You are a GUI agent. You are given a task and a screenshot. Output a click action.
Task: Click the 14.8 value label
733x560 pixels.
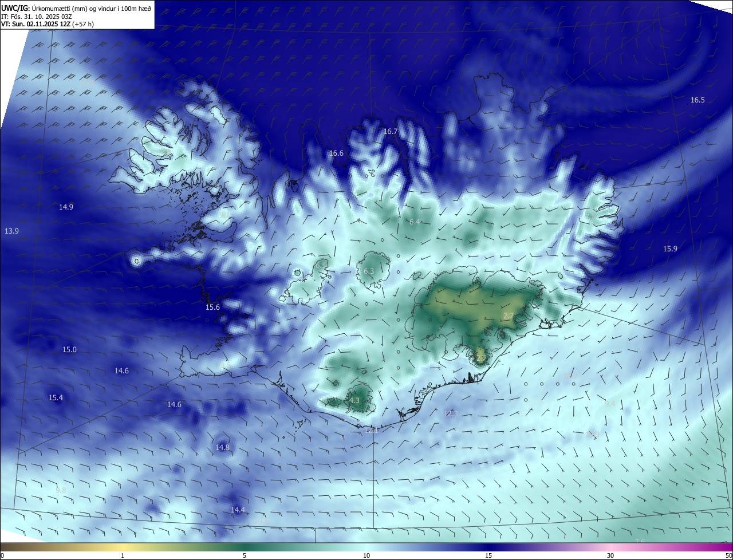coord(222,448)
